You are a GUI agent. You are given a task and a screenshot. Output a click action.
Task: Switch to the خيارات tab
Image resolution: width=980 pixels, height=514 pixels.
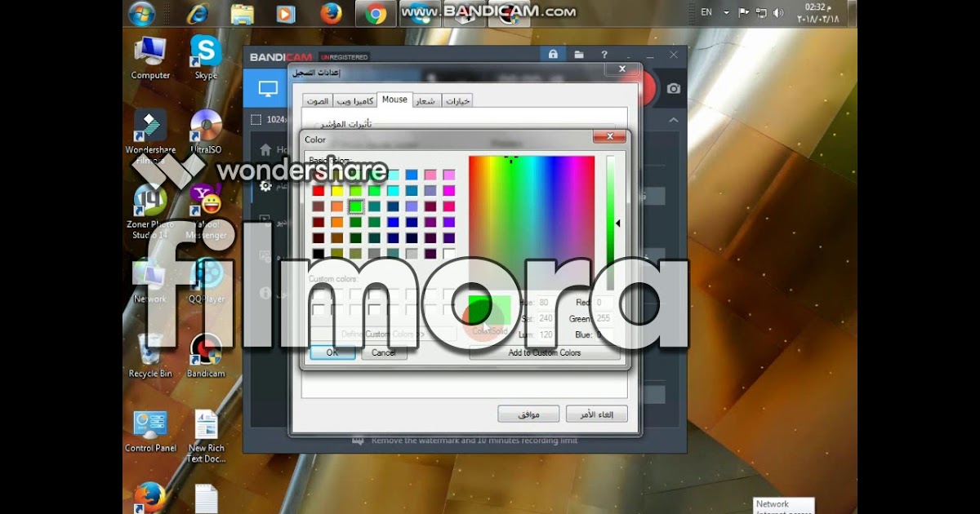(x=457, y=101)
